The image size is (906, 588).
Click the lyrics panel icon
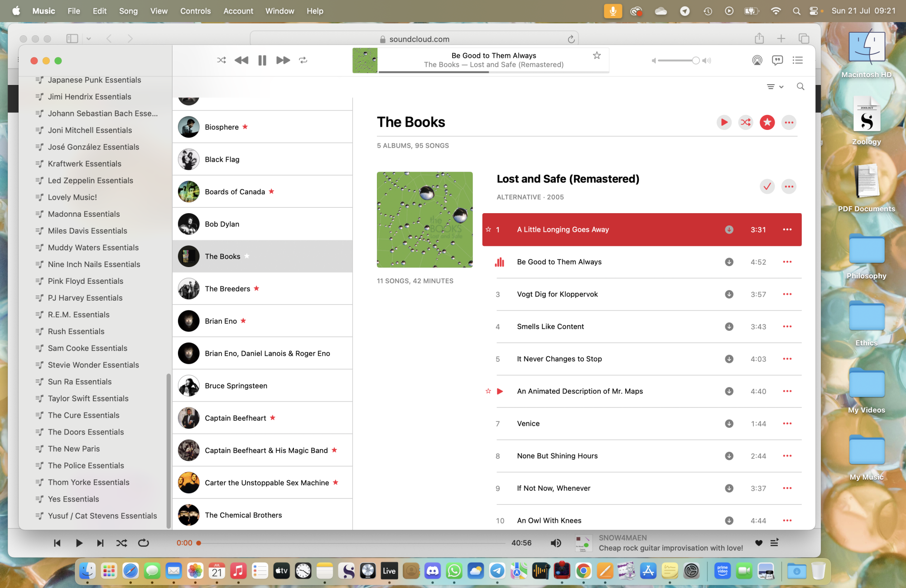[777, 59]
